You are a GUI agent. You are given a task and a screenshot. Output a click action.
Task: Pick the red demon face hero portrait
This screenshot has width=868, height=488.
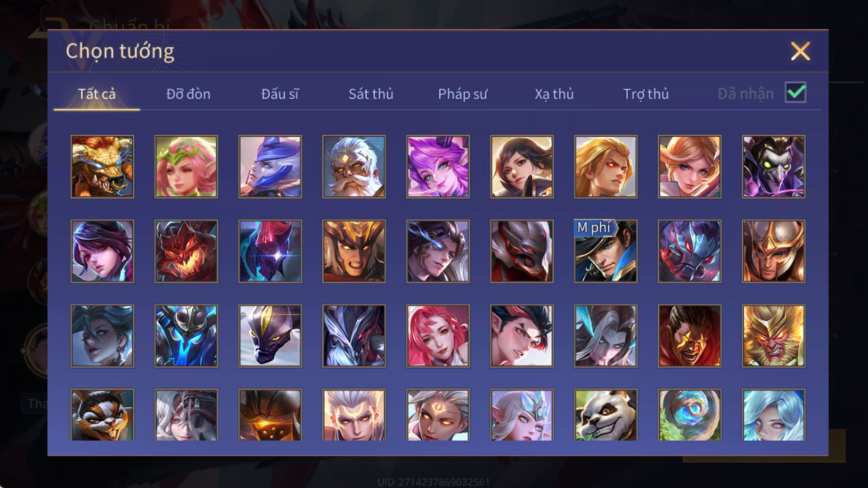(x=186, y=251)
